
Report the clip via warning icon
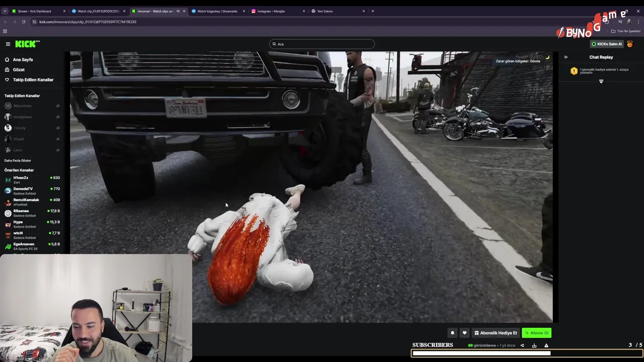click(546, 345)
